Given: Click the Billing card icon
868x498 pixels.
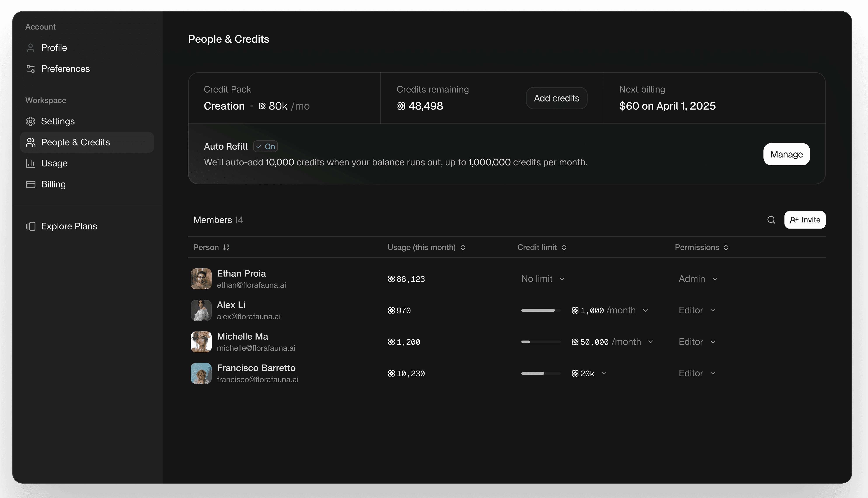Looking at the screenshot, I should click(30, 184).
